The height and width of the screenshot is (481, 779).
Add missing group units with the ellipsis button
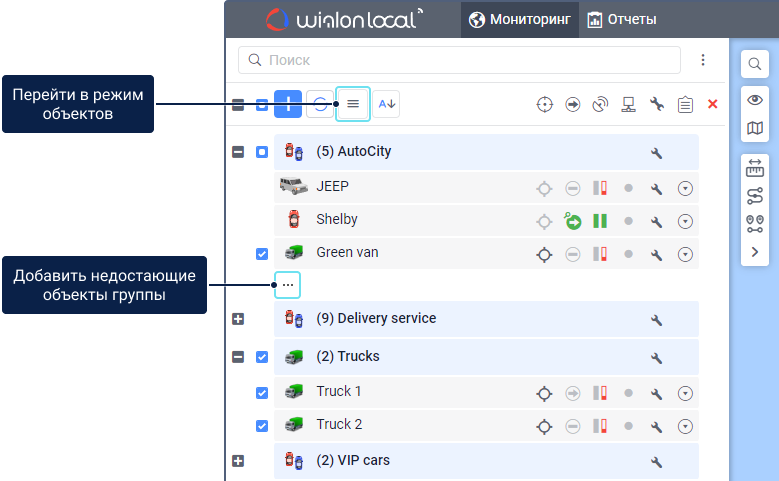click(x=288, y=285)
